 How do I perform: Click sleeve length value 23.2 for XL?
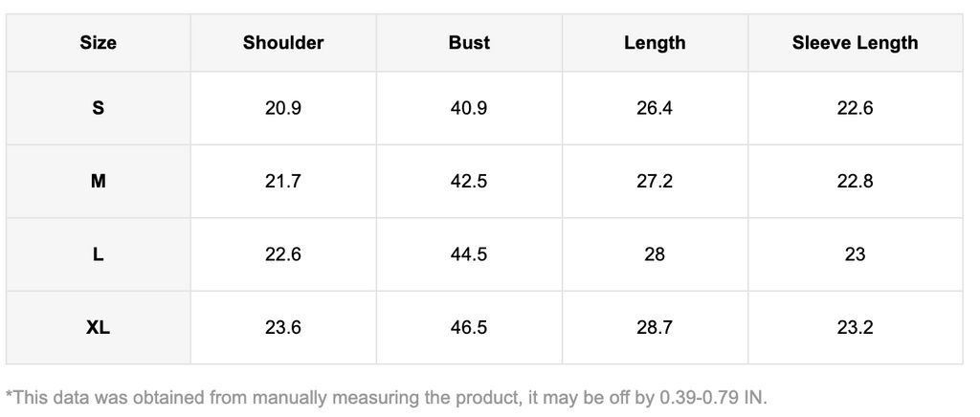point(855,327)
